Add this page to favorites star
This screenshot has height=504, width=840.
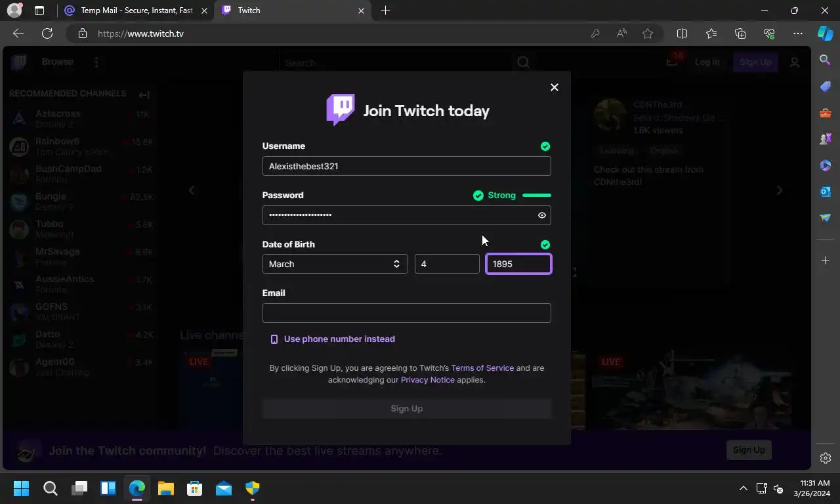[x=648, y=33]
